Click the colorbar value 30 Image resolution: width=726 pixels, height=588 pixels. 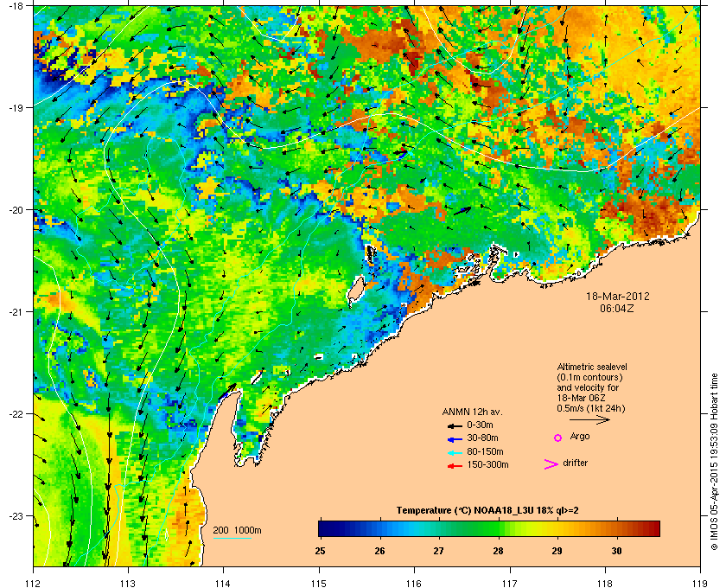pyautogui.click(x=616, y=551)
